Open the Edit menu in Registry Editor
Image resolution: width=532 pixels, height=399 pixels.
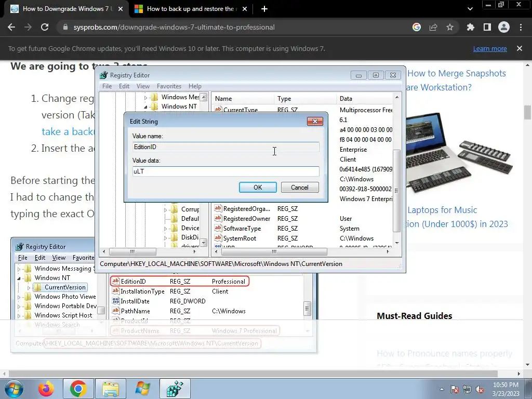tap(124, 86)
